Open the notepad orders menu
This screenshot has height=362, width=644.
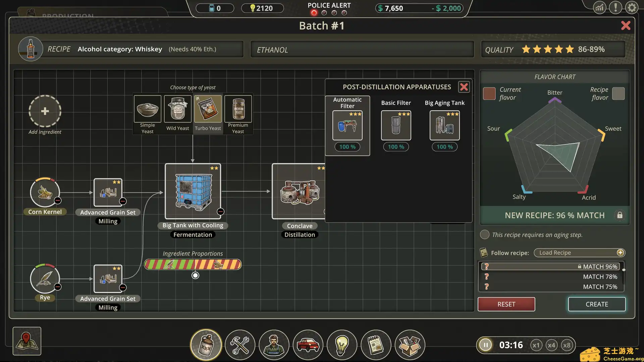point(376,345)
